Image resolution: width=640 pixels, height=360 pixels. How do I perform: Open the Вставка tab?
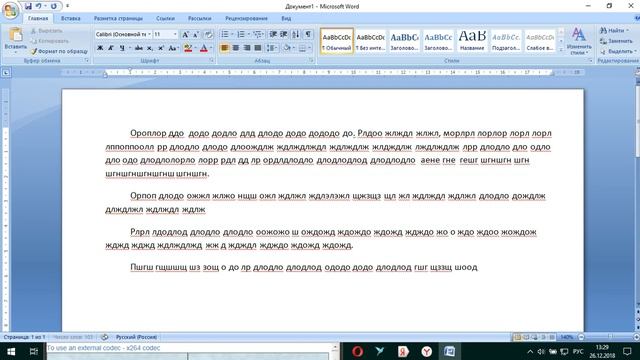[x=70, y=18]
